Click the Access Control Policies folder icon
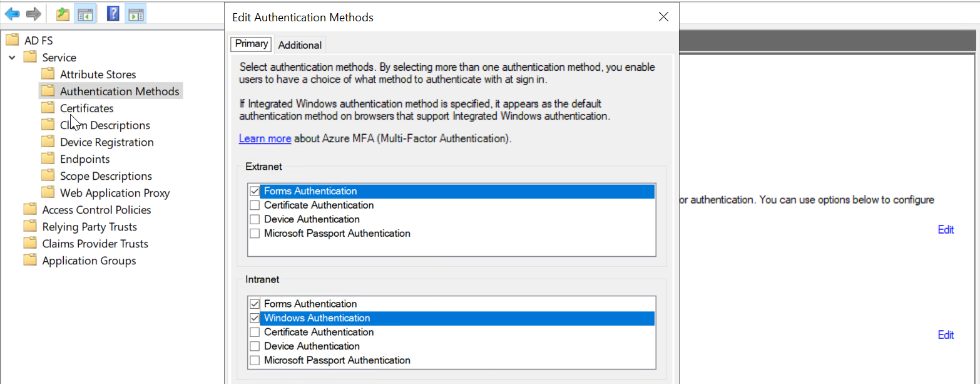 30,210
